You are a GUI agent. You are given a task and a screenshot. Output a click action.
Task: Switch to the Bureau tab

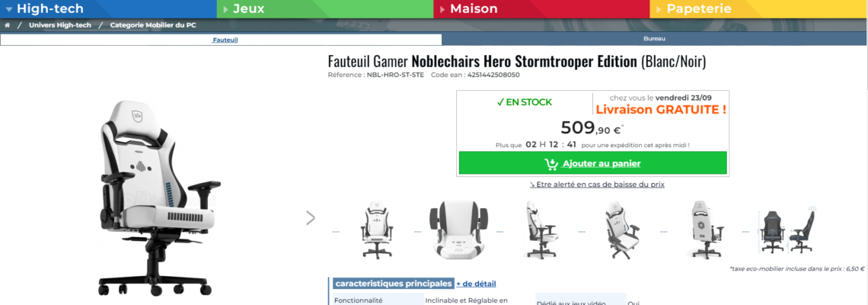(654, 39)
